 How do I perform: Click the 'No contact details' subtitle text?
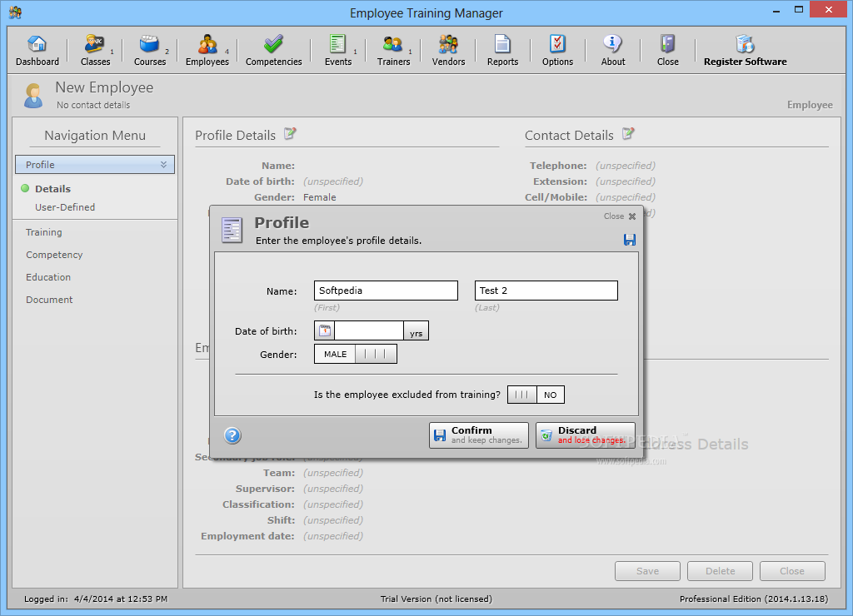pos(93,105)
